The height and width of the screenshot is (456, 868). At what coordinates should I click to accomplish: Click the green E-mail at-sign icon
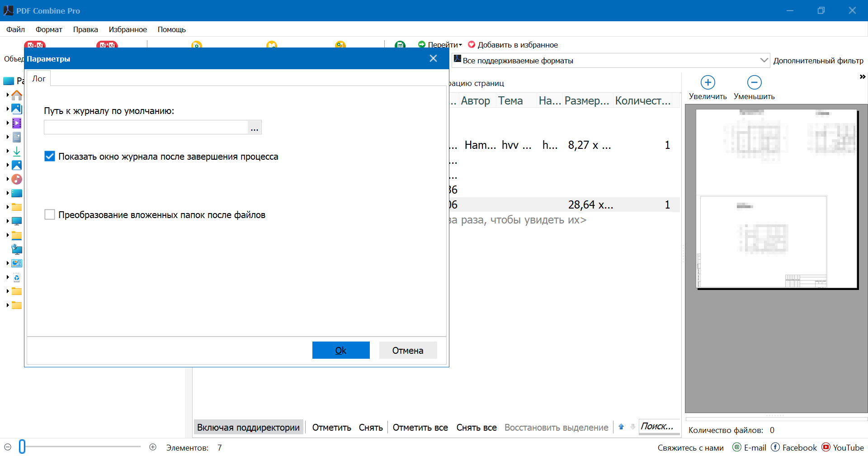coord(737,447)
